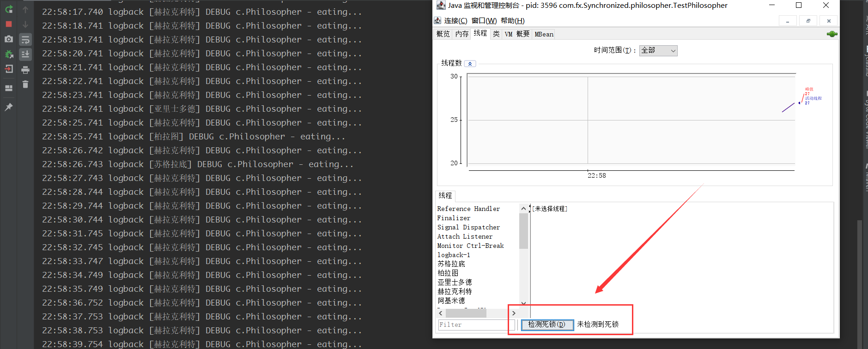Open the 时间范围 dropdown showing 全部
This screenshot has height=349, width=868.
click(x=658, y=50)
